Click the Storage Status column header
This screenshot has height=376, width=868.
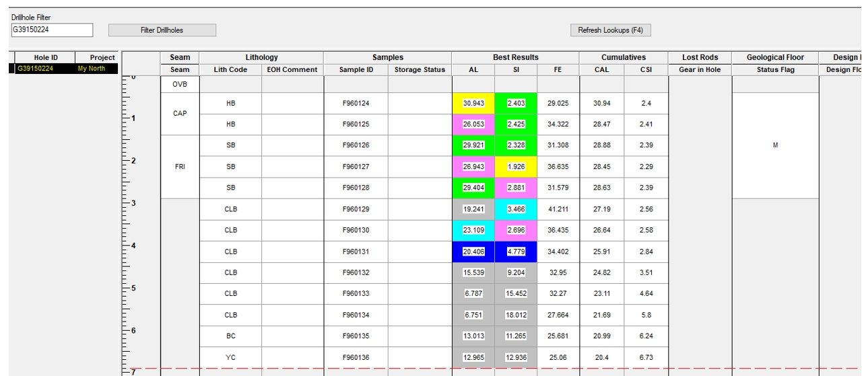[x=420, y=70]
